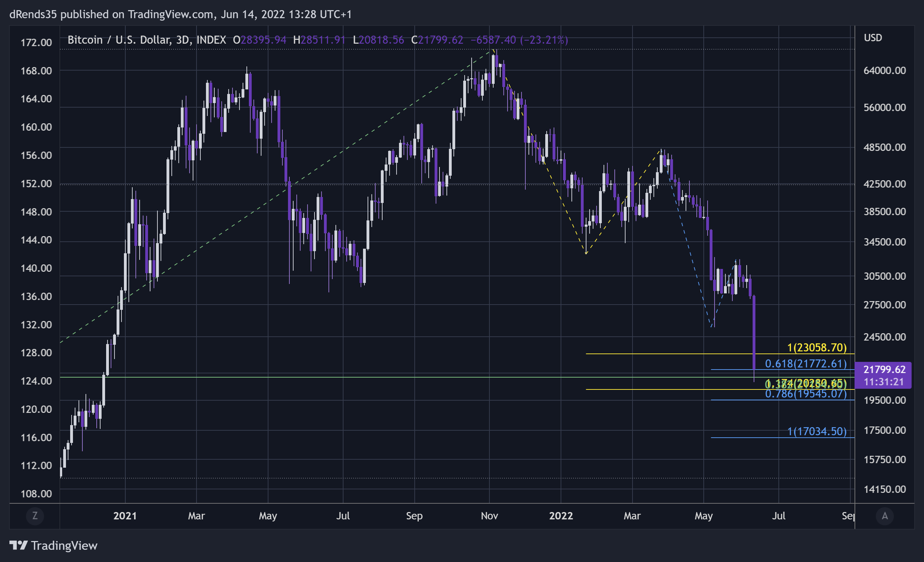Click the 30500.00 price axis label

click(885, 276)
